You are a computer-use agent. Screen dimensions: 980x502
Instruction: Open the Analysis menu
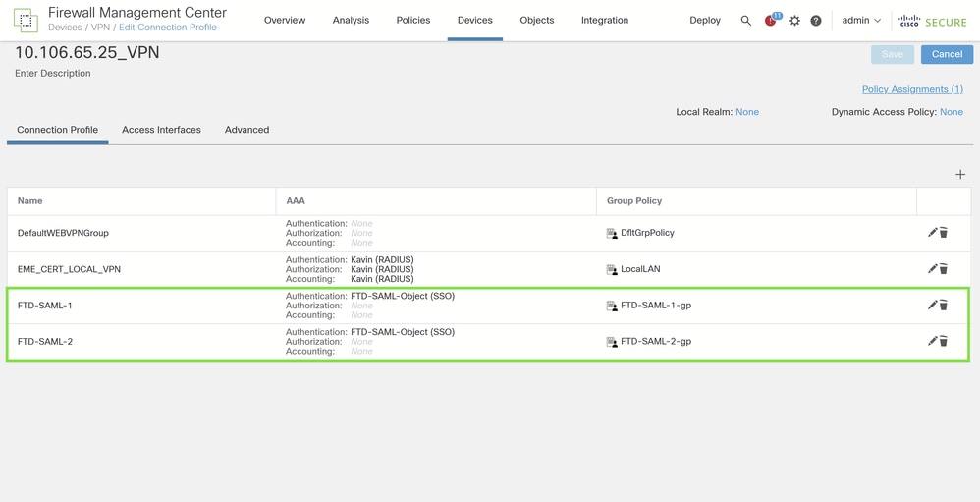coord(351,20)
